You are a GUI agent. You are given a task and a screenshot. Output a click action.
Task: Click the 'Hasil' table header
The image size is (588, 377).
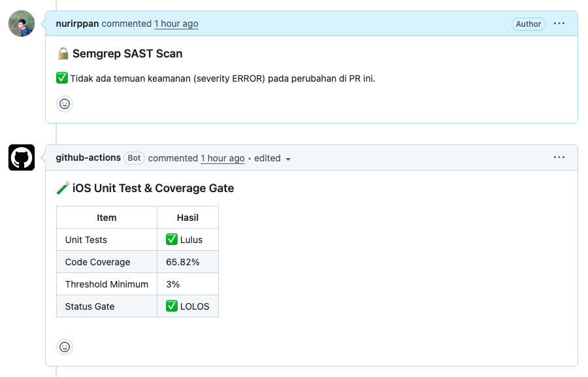point(188,218)
